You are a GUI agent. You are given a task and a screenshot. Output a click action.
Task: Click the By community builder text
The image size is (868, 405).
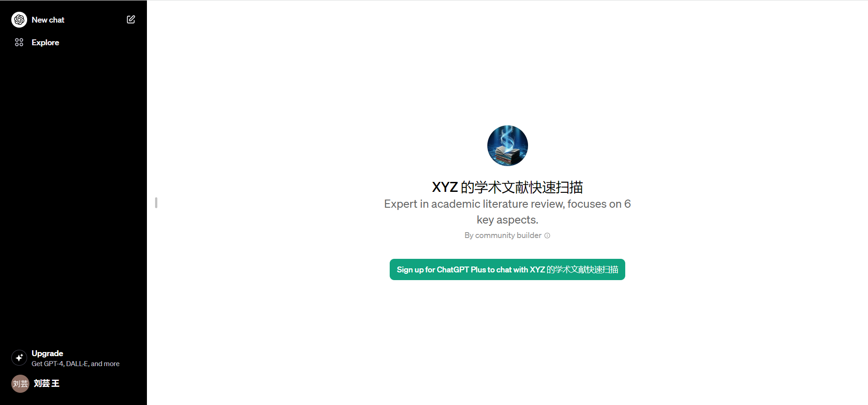[502, 236]
